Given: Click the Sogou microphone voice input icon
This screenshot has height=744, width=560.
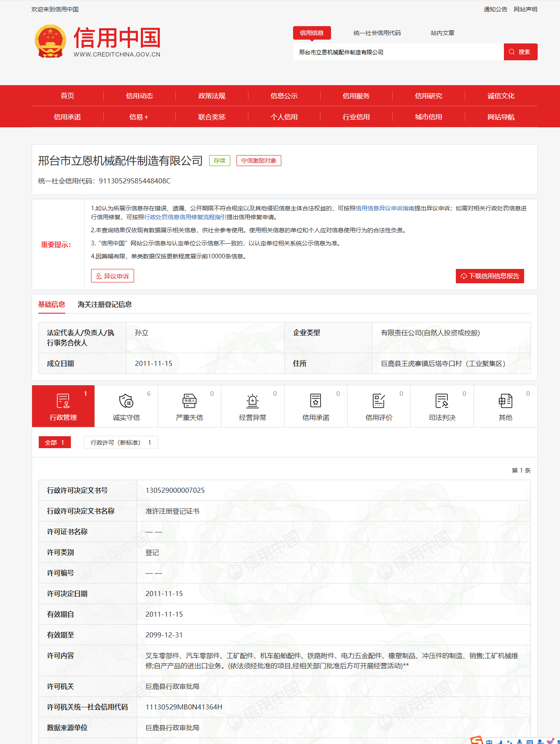Looking at the screenshot, I should point(520,741).
